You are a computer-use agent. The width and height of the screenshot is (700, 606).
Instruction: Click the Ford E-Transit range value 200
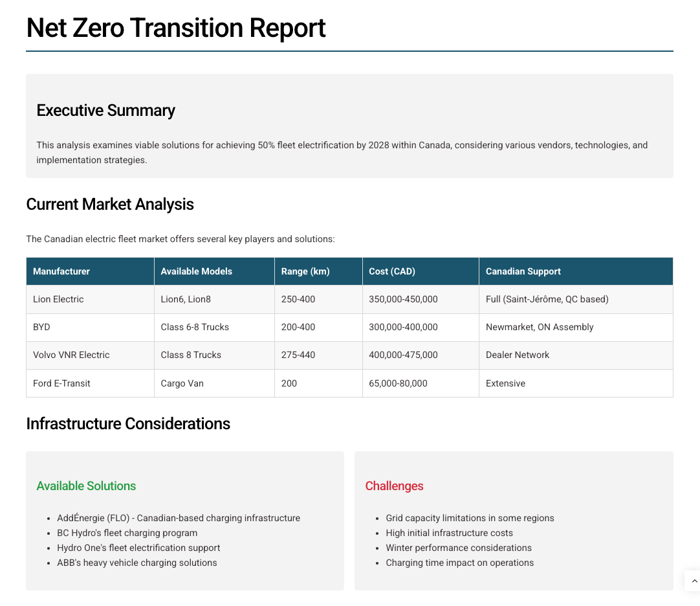click(x=318, y=383)
